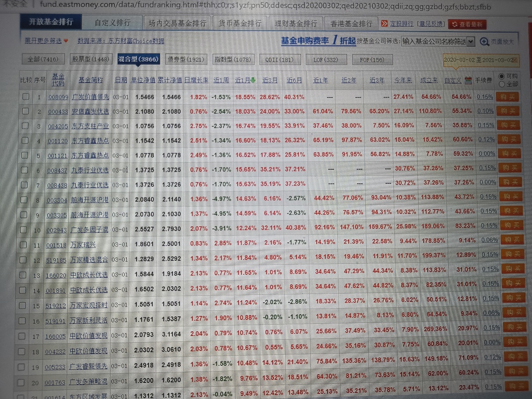Open 0.15% fee link for 008099

tap(486, 97)
